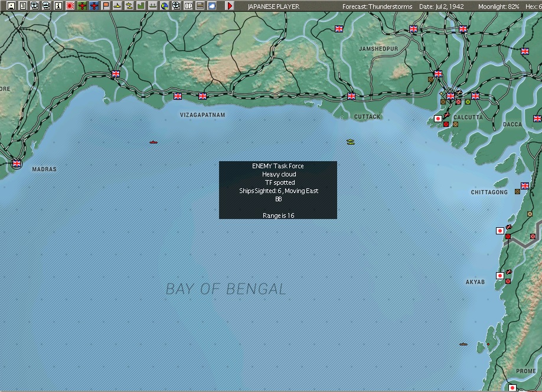Viewport: 542px width, 392px height.
Task: Select the green army aircraft toolbar icon
Action: point(82,6)
